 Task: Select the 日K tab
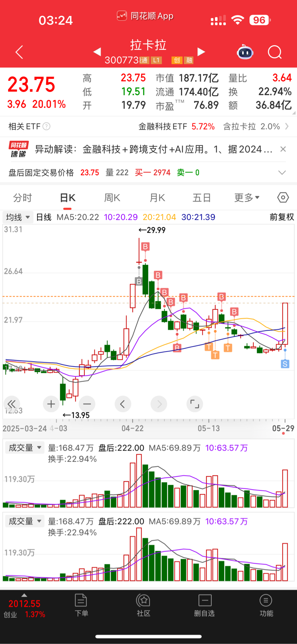pos(67,198)
